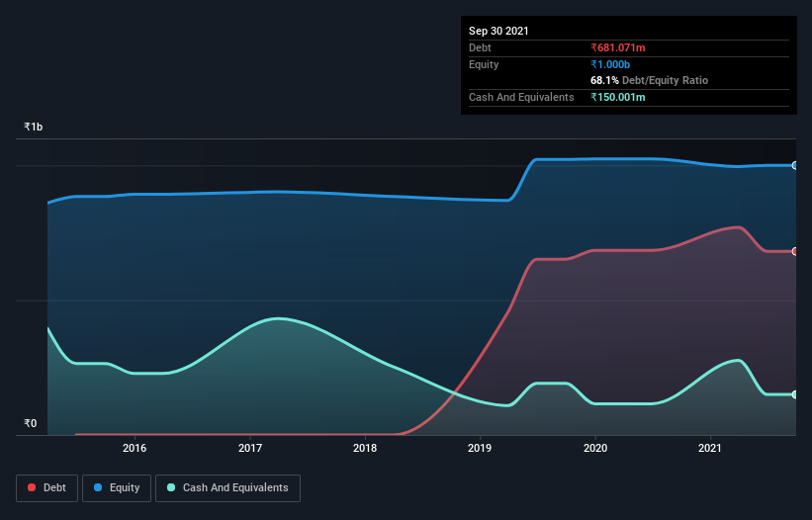This screenshot has height=520, width=812.
Task: Click the 2018 x-axis label
Action: (365, 448)
